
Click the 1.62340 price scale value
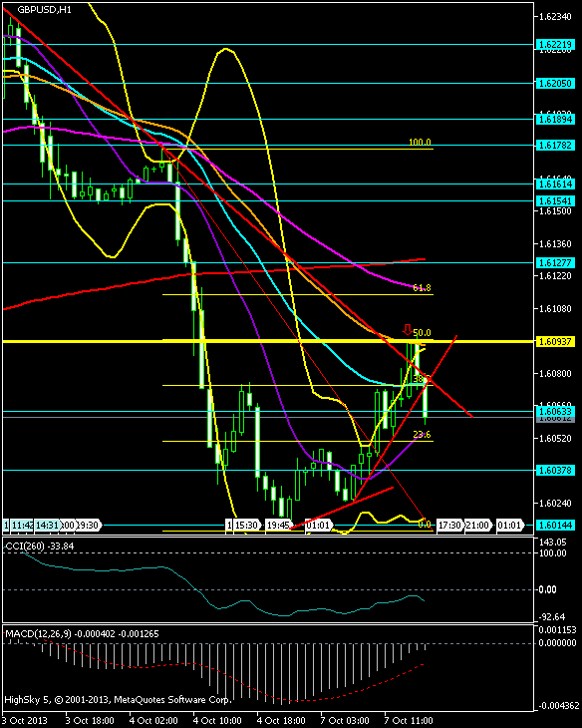555,17
